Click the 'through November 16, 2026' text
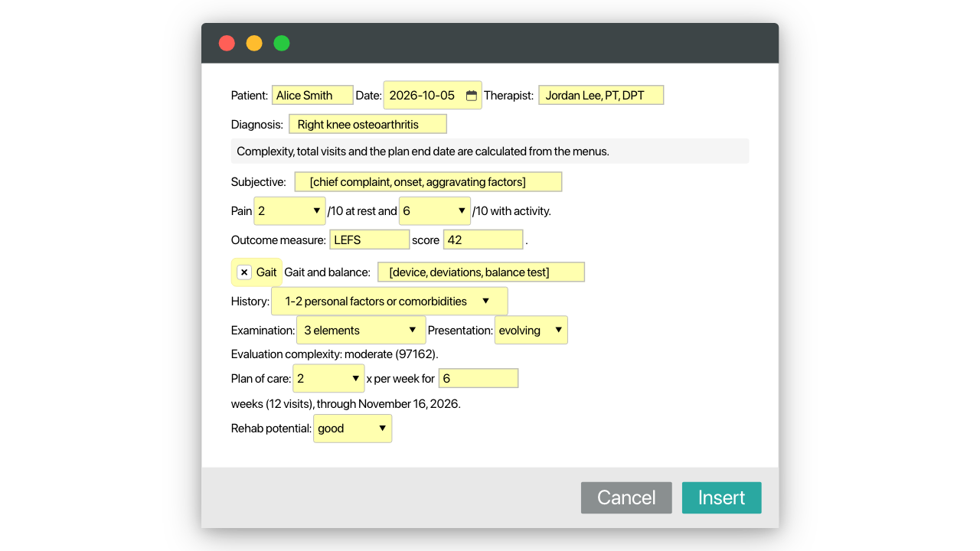The height and width of the screenshot is (551, 980). (x=387, y=403)
